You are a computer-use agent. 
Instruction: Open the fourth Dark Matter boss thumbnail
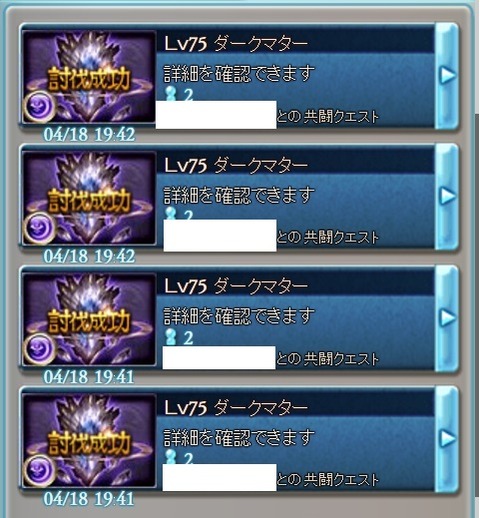(89, 440)
